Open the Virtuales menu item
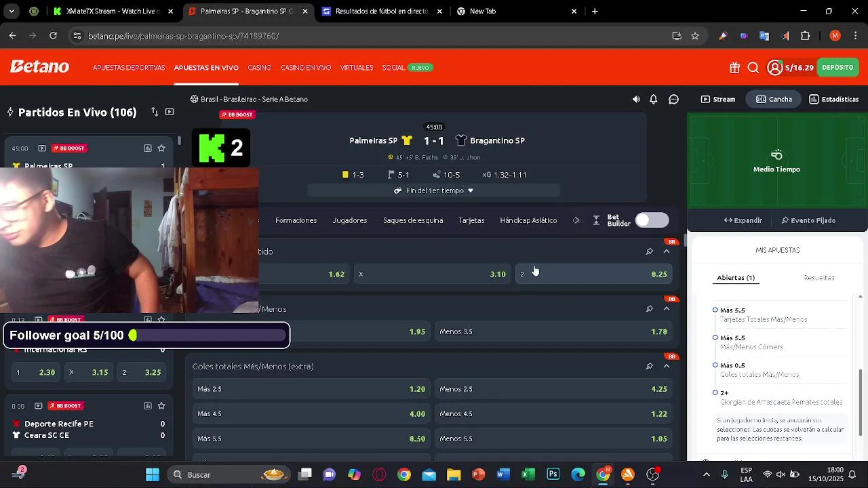868x488 pixels. tap(357, 68)
